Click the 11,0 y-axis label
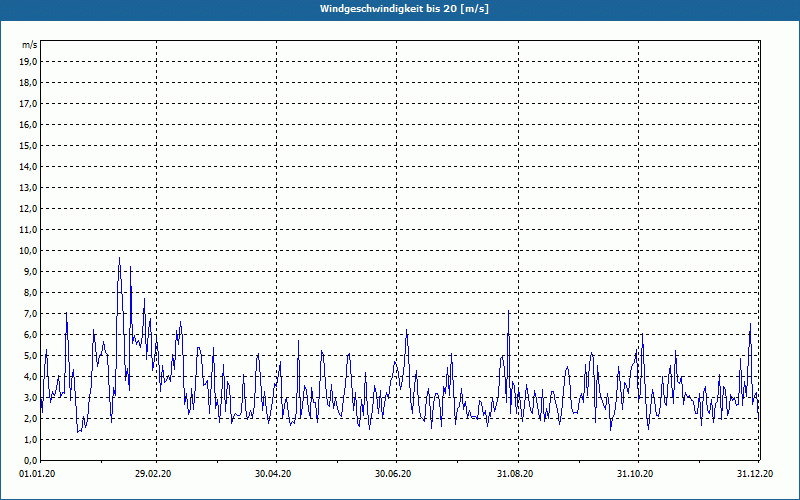Viewport: 800px width, 500px height. tap(28, 230)
